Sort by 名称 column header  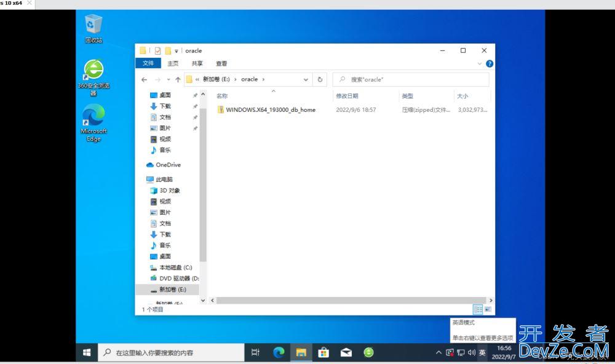click(x=222, y=96)
